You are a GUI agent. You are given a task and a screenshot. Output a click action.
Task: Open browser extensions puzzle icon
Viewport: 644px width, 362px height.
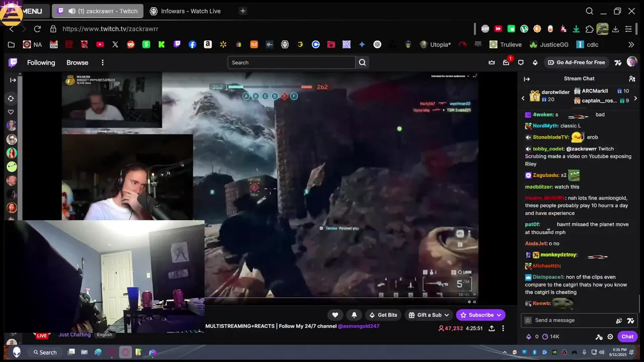coord(590,29)
